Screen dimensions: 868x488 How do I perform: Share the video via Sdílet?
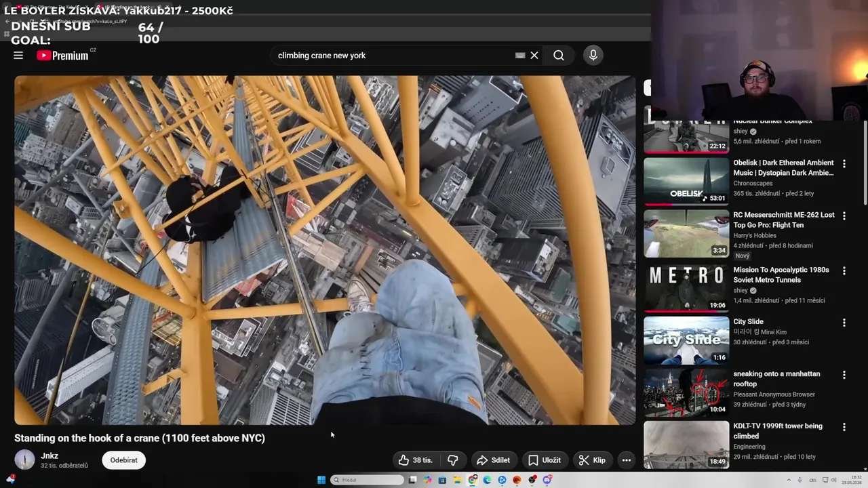coord(494,460)
